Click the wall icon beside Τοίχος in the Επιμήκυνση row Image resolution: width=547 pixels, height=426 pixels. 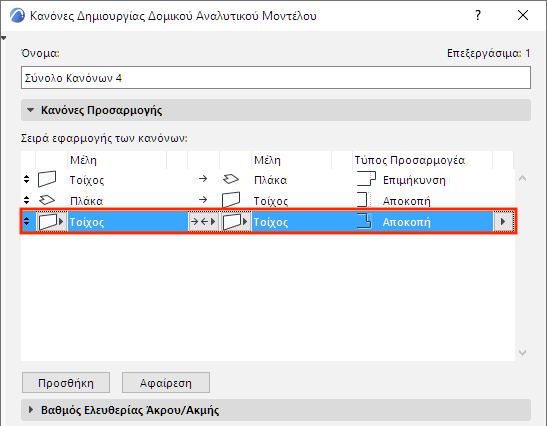tap(47, 179)
